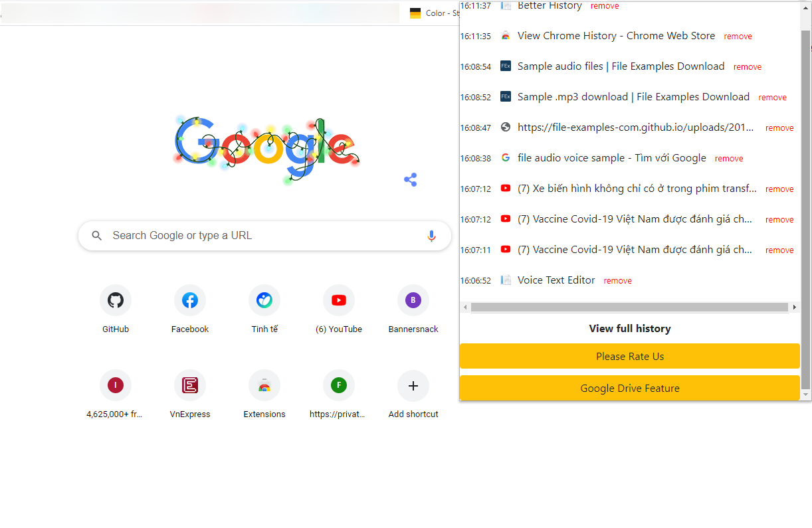Click the Google holiday lights doodle logo
This screenshot has width=812, height=528.
point(266,149)
